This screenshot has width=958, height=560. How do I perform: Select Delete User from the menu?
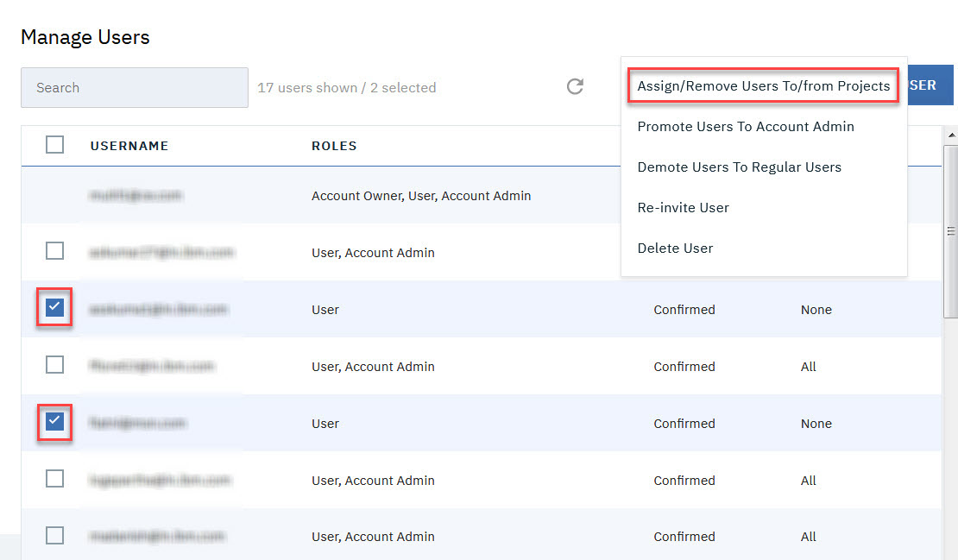[675, 249]
